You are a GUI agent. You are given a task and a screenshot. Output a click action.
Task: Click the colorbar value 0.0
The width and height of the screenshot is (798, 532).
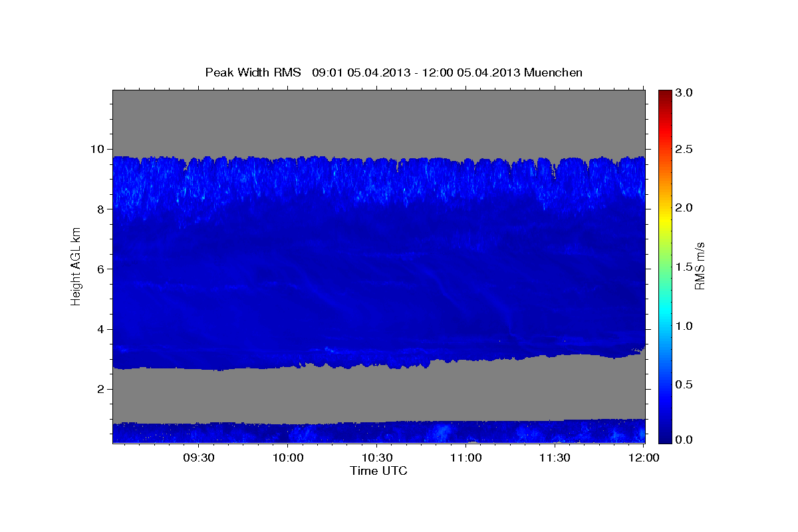pos(684,440)
